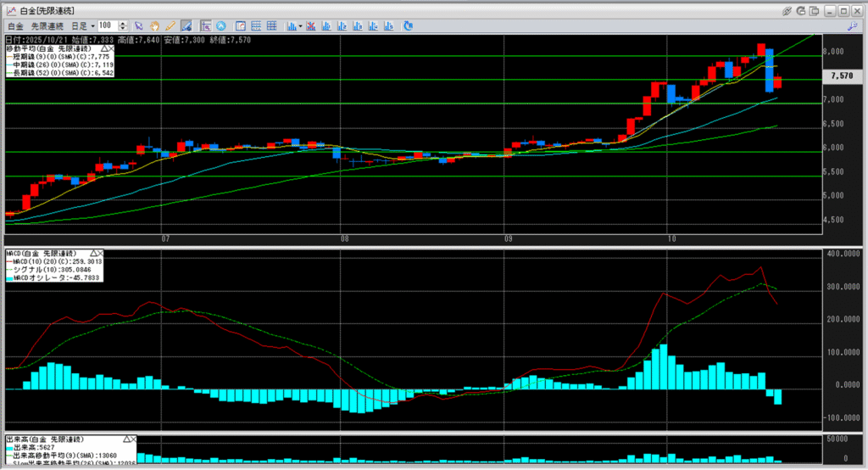The image size is (868, 470).
Task: Select the arrow pointer tool in the toolbar
Action: click(x=140, y=26)
